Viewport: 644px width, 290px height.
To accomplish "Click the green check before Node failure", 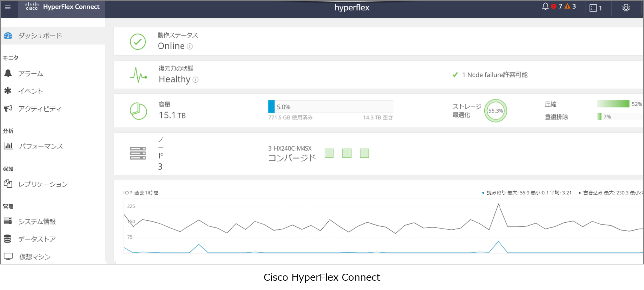I will 455,75.
